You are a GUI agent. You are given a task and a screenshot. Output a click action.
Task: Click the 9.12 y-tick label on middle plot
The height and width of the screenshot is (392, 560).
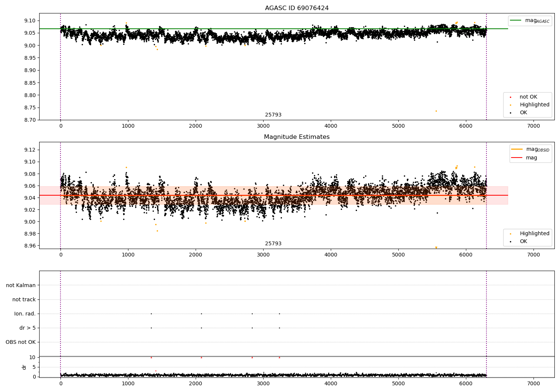[29, 150]
